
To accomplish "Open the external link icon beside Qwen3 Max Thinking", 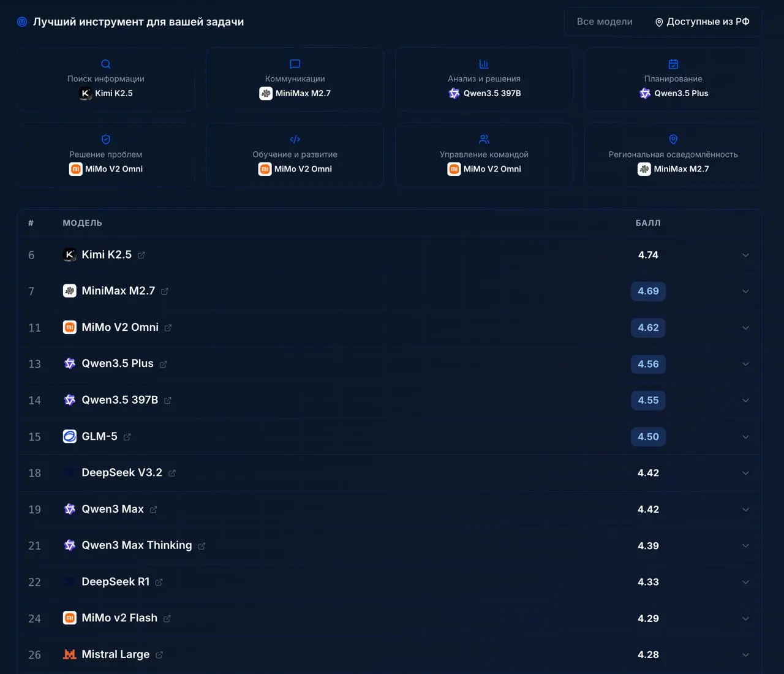I will click(202, 546).
